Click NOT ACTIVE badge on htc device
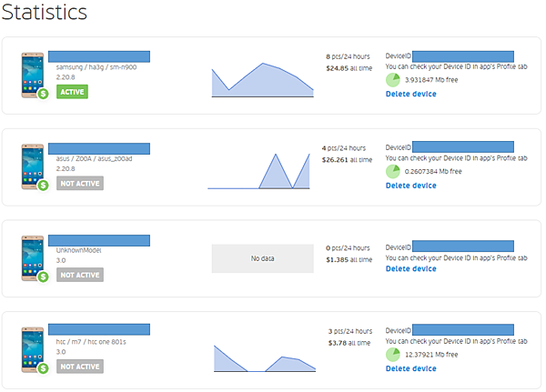This screenshot has width=546, height=392. point(80,367)
